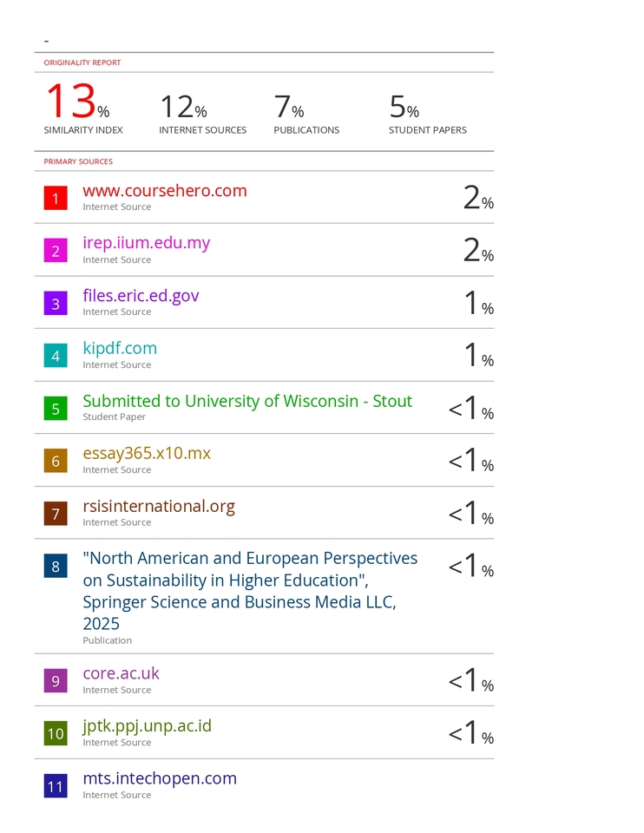This screenshot has height=833, width=644.
Task: Open Submitted to University of Wisconsin - Stout
Action: [x=247, y=401]
